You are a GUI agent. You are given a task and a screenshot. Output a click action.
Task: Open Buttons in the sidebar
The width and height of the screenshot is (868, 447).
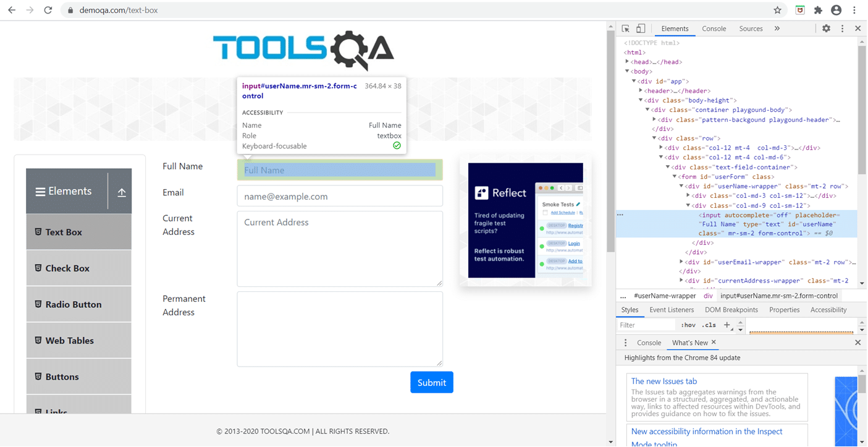pyautogui.click(x=79, y=377)
